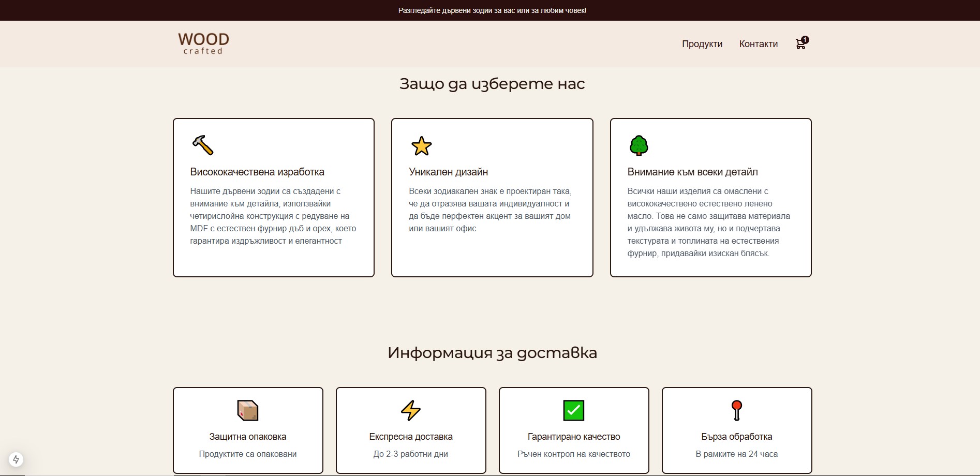Click the tree icon above Внимание към всеки детайл

coord(639,145)
